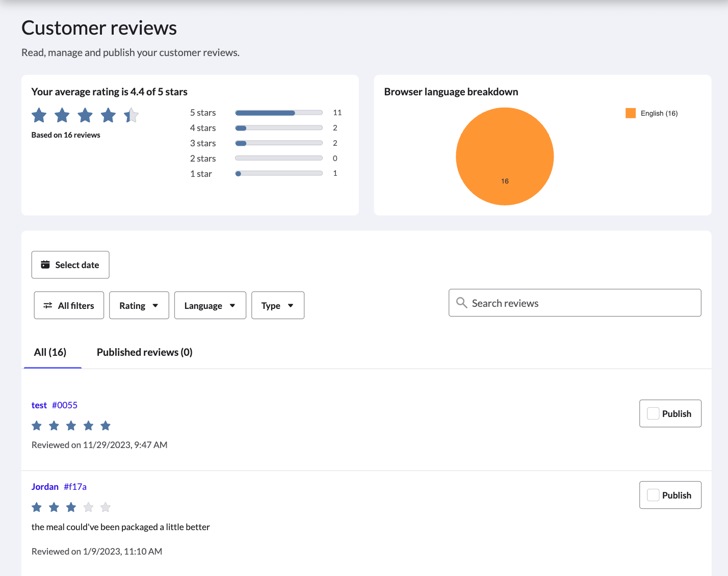The image size is (728, 576).
Task: Click the orange English slice of the pie chart
Action: click(x=505, y=156)
